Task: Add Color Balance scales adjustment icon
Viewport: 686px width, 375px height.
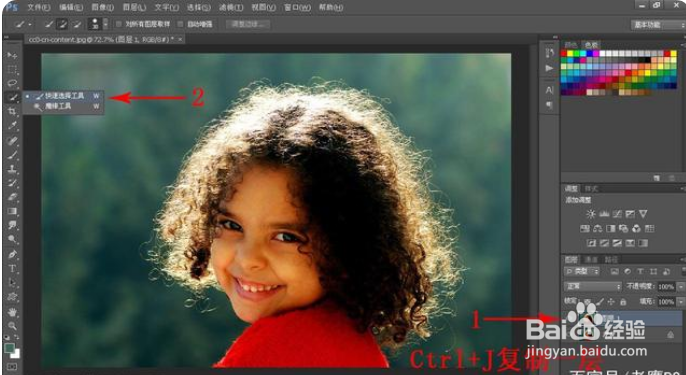Action: coord(598,228)
